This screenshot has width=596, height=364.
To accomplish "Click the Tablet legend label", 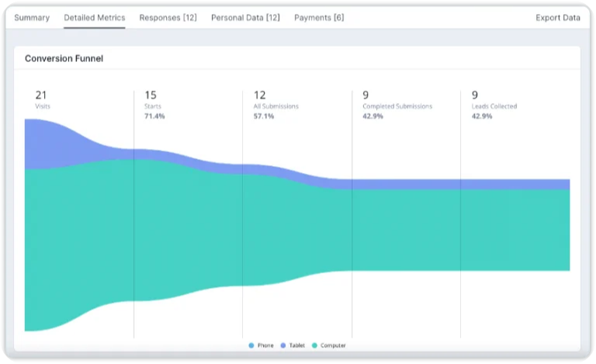I will [x=297, y=345].
